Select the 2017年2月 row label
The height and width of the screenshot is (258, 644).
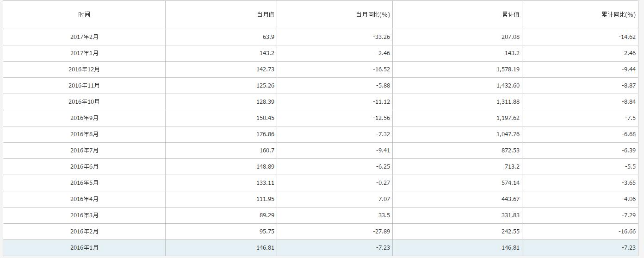84,37
